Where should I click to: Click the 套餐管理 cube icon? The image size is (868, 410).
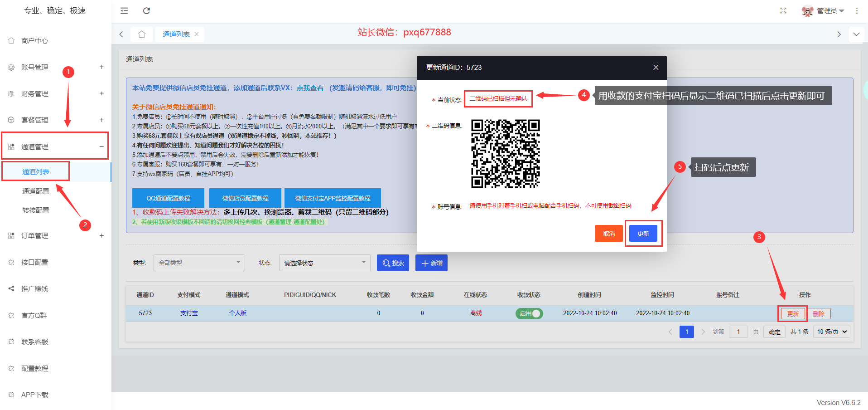(11, 120)
